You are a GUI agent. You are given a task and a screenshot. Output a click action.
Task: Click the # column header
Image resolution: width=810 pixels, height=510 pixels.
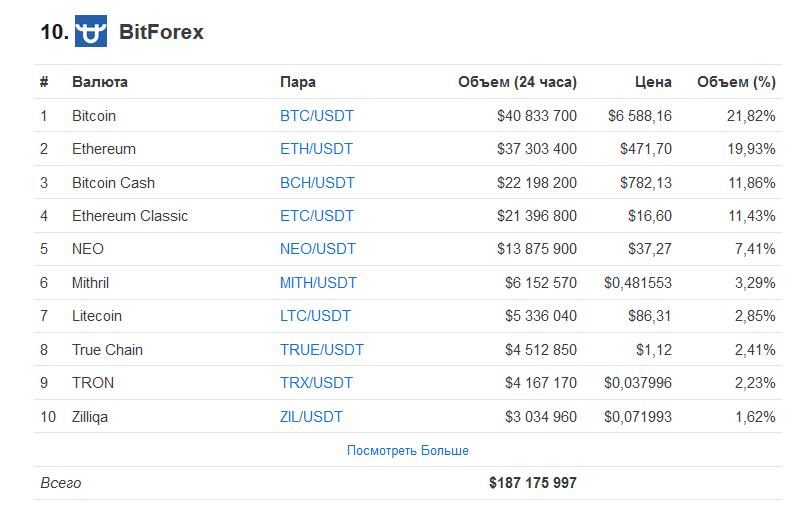(x=44, y=82)
